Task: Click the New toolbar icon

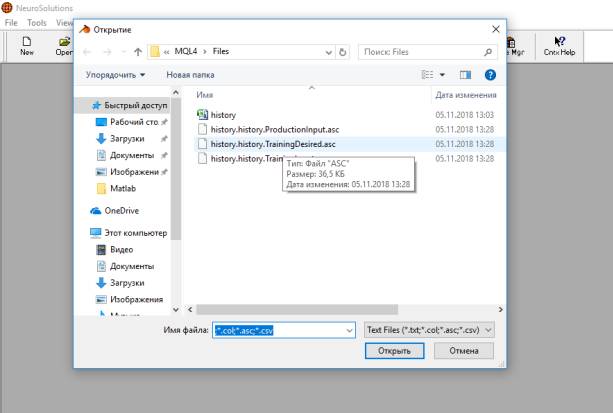Action: coord(27,46)
